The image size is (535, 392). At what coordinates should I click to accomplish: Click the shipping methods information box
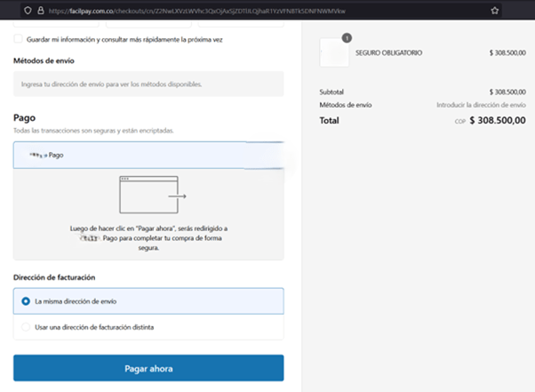[x=148, y=84]
